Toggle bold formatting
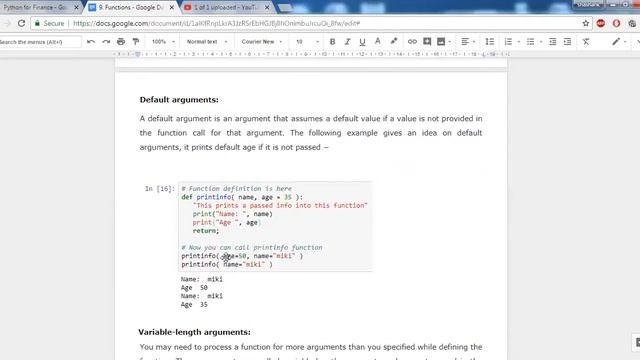The image size is (640, 360). coord(332,42)
